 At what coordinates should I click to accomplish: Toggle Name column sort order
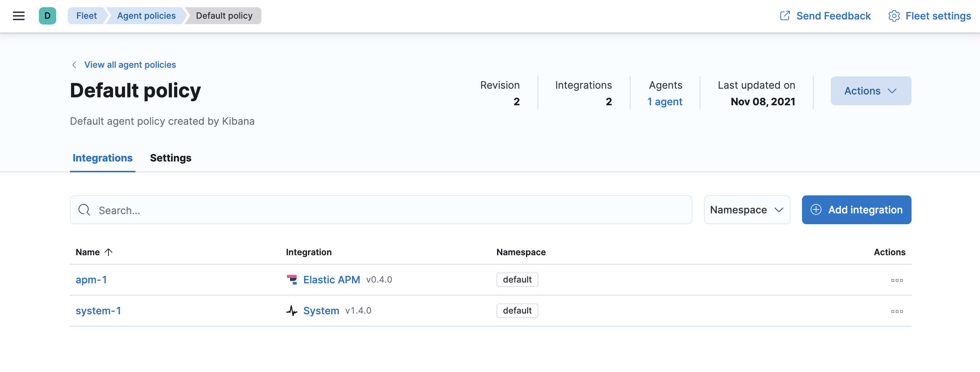94,252
